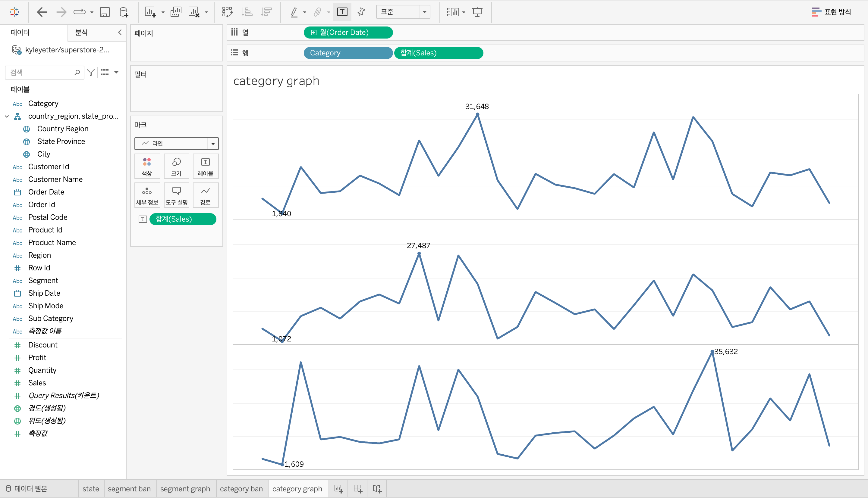The image size is (868, 498).
Task: Open the 표현 방식 Show Me panel
Action: (x=831, y=12)
